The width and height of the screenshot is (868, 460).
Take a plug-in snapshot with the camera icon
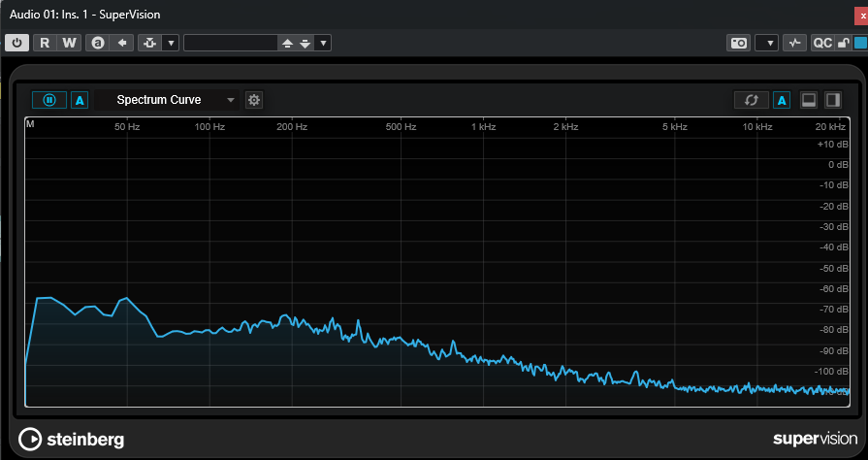(x=738, y=43)
